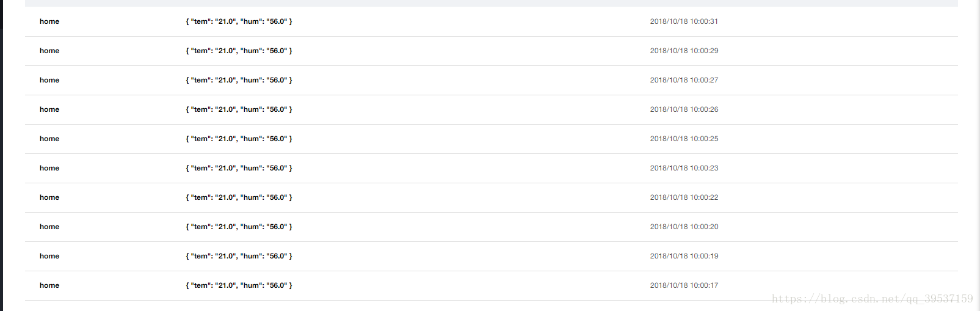Image resolution: width=980 pixels, height=311 pixels.
Task: Select the row timestamped 2018/10/18 10:00:31
Action: (x=491, y=21)
